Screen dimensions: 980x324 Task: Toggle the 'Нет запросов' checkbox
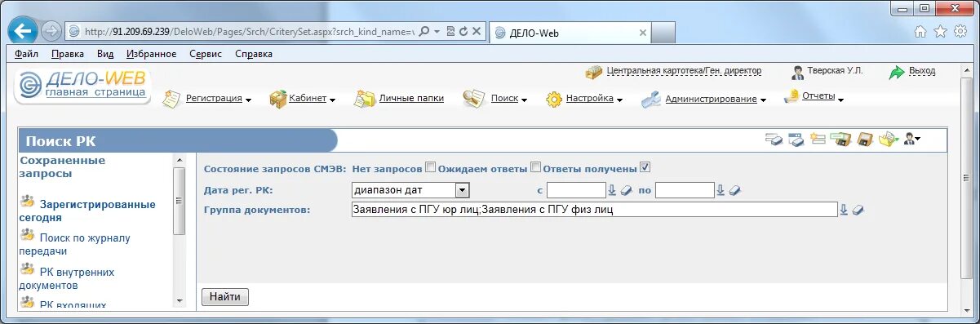tap(430, 168)
